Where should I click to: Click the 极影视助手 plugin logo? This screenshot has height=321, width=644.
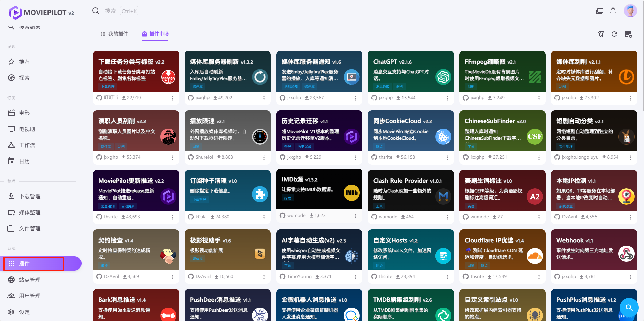click(x=260, y=254)
